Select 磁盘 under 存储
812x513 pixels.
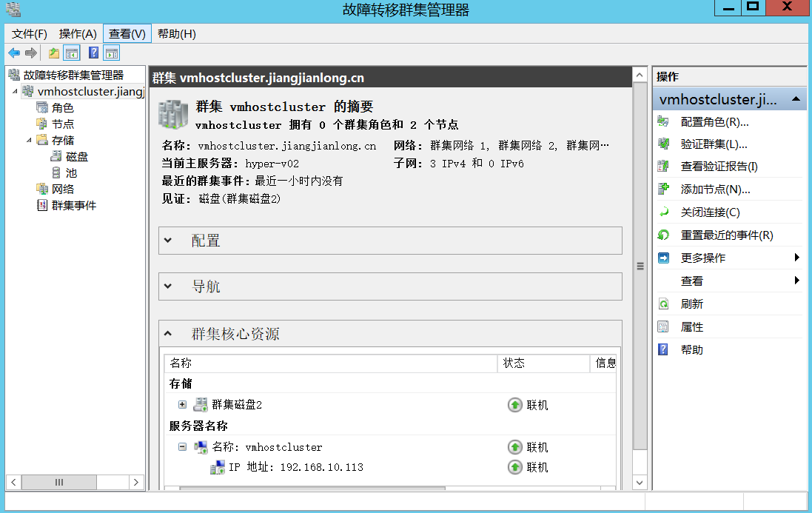(77, 157)
